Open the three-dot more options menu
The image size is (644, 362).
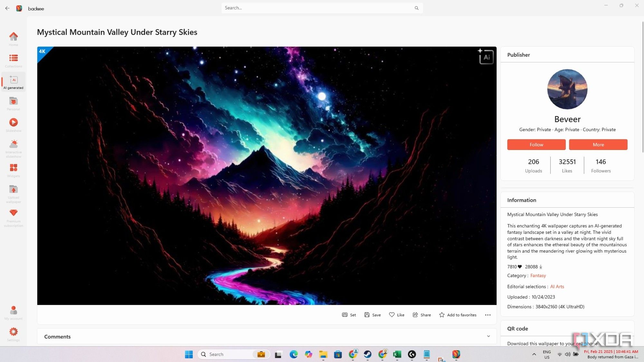(x=488, y=315)
